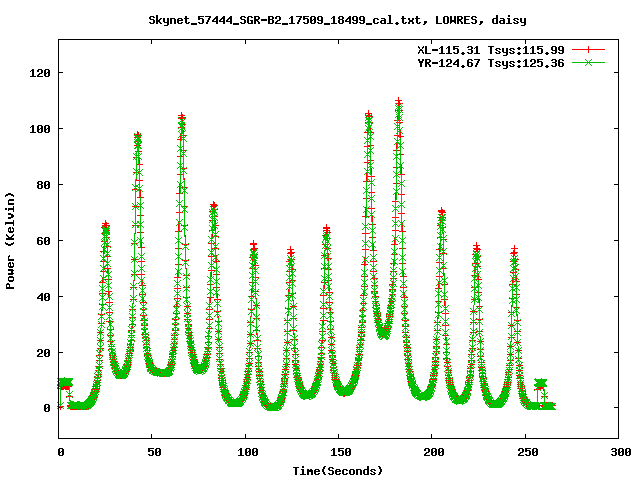640x480 pixels.
Task: Click the red plus legend marker
Action: (x=588, y=50)
